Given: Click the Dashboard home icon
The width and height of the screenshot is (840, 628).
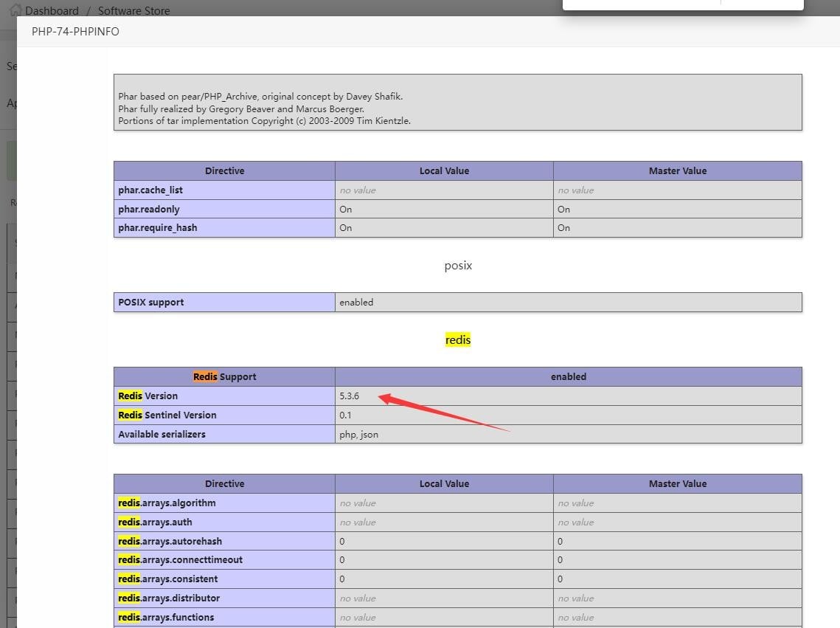Looking at the screenshot, I should (x=15, y=10).
